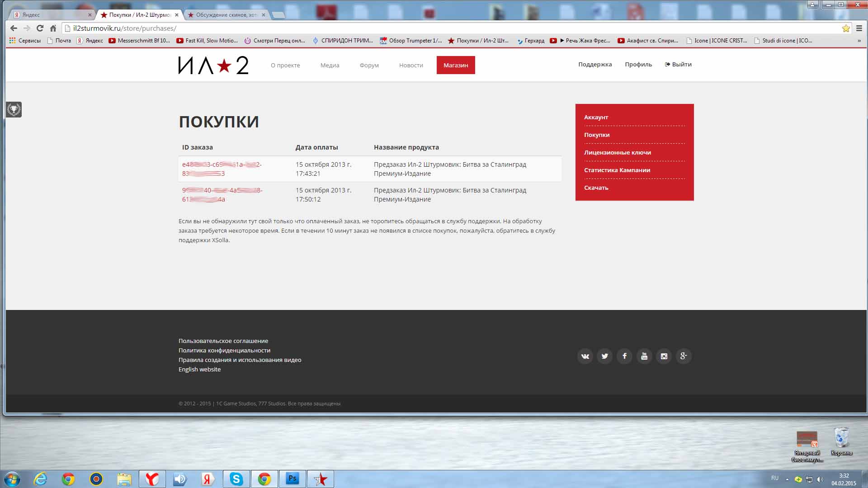The image size is (868, 488).
Task: Go back with the browser back arrow
Action: 14,28
